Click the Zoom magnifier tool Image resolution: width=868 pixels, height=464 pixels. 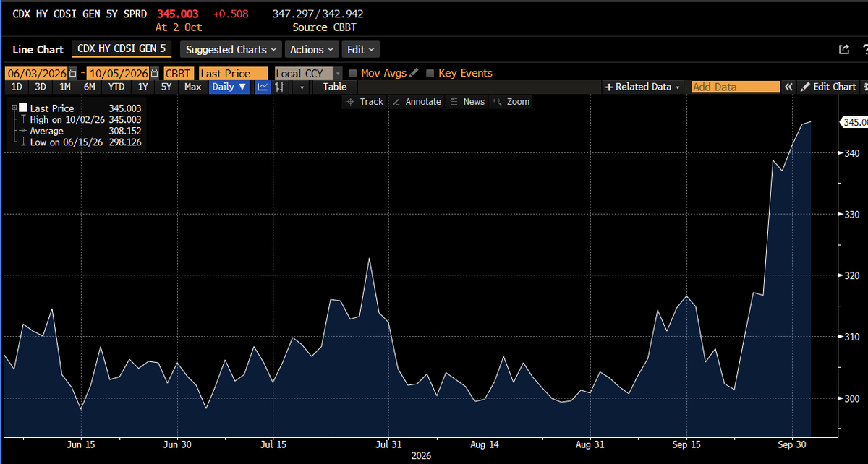click(x=511, y=102)
